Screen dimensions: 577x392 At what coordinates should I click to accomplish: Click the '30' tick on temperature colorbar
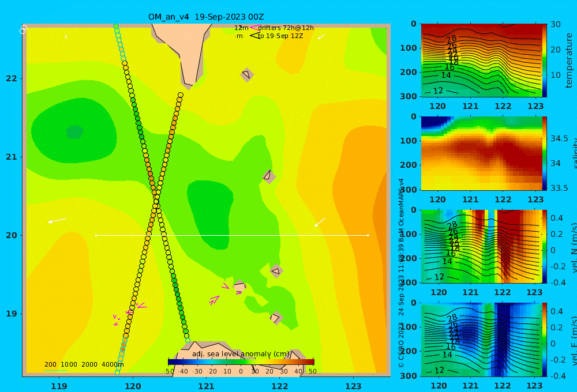click(556, 24)
